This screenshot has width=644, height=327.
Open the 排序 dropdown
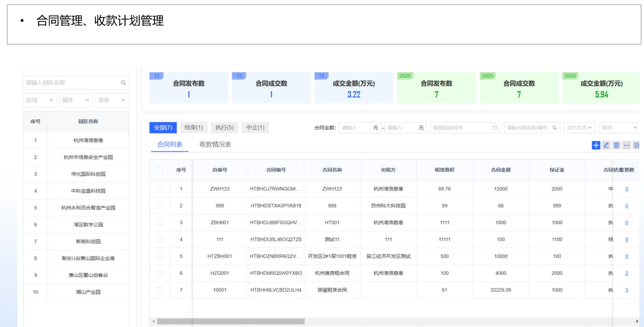[619, 127]
